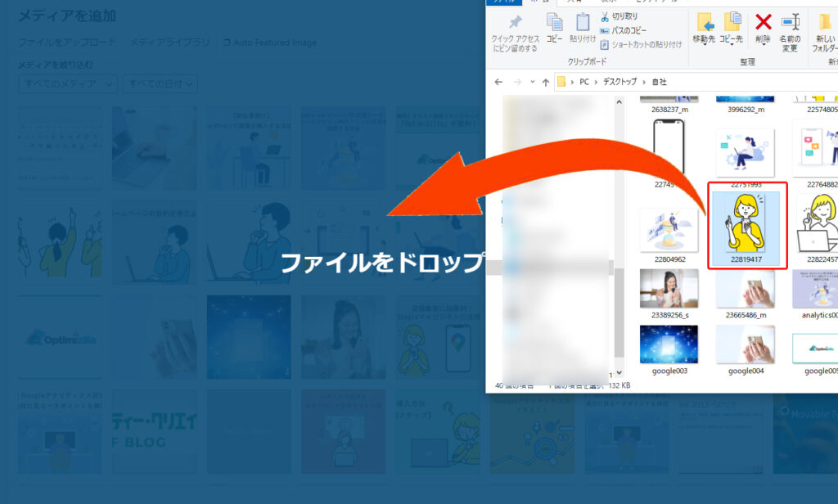Open すべての日付 date filter dropdown in WordPress
838x504 pixels.
[x=160, y=84]
